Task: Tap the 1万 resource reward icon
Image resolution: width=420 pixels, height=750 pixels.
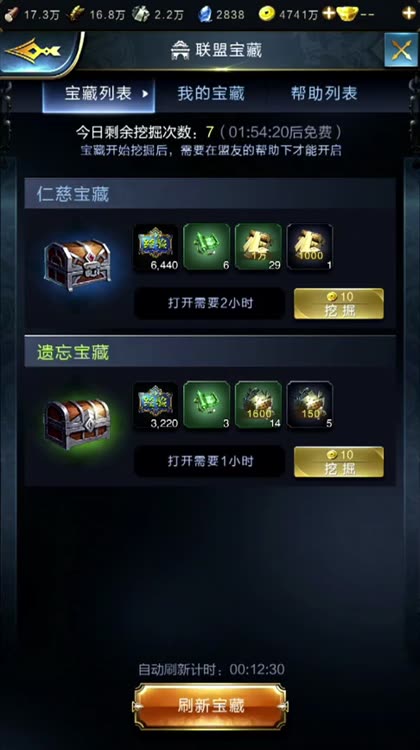Action: [258, 247]
